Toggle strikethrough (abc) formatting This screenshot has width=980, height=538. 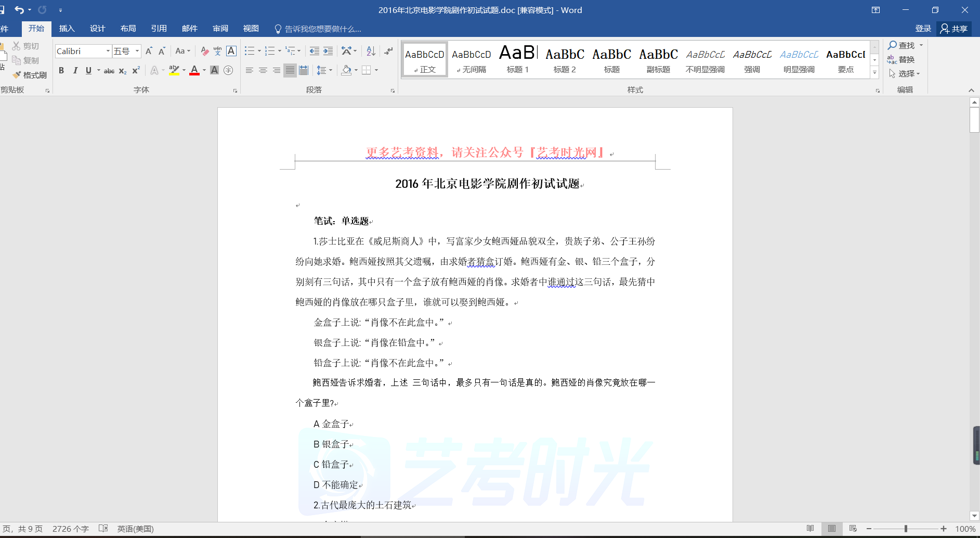tap(109, 71)
